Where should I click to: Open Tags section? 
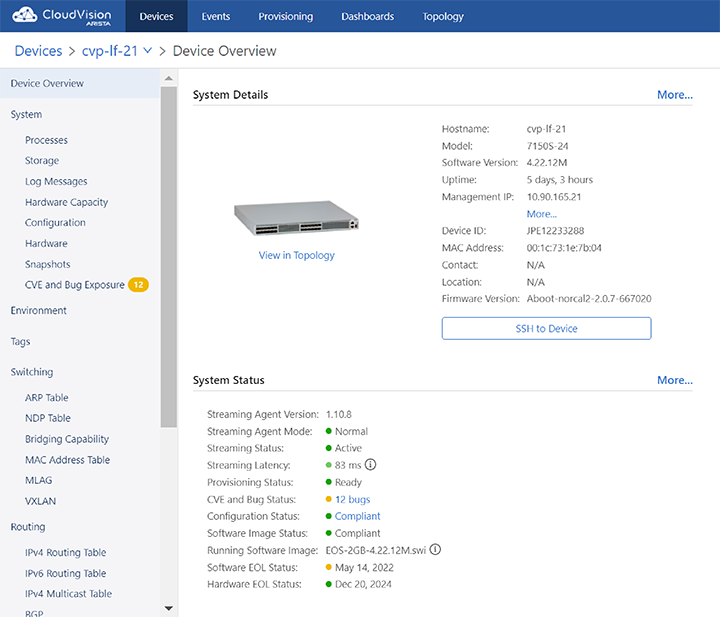(x=20, y=342)
